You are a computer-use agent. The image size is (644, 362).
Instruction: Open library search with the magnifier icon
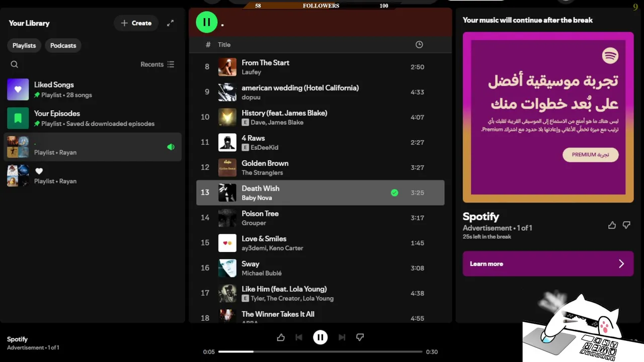pos(15,64)
